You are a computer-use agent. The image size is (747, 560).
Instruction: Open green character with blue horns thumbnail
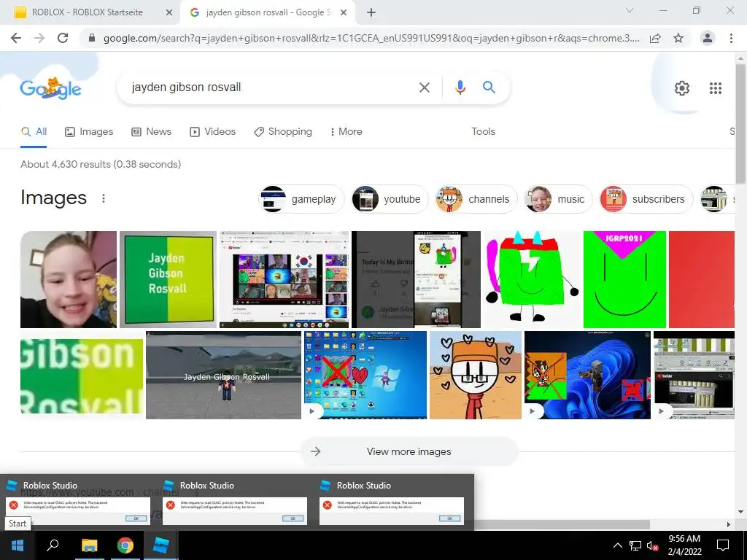tap(532, 279)
